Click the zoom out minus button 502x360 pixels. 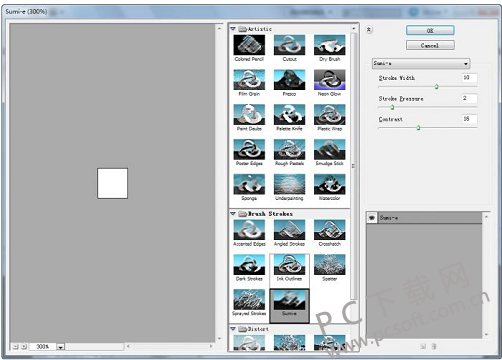pyautogui.click(x=15, y=347)
